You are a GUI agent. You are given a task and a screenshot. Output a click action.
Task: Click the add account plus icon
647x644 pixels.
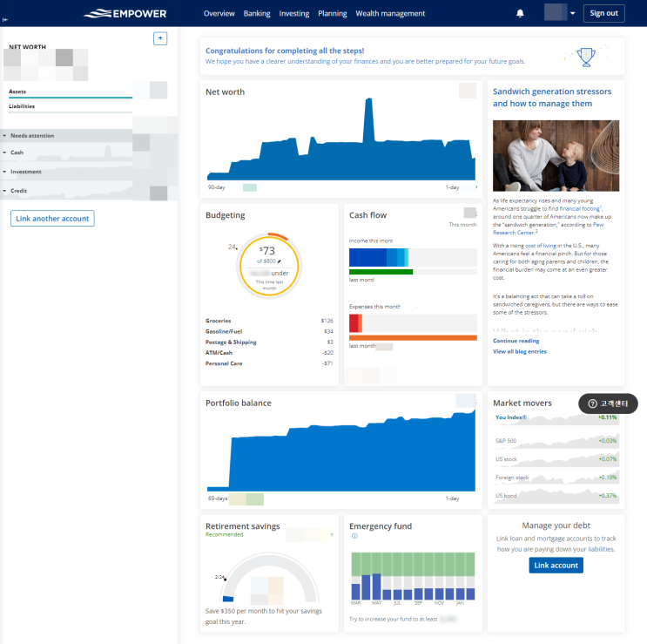(160, 38)
